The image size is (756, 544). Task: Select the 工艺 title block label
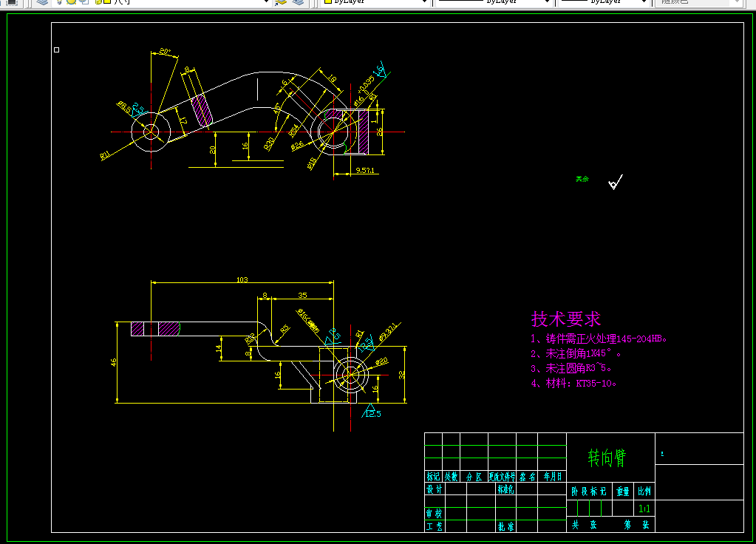tap(434, 526)
